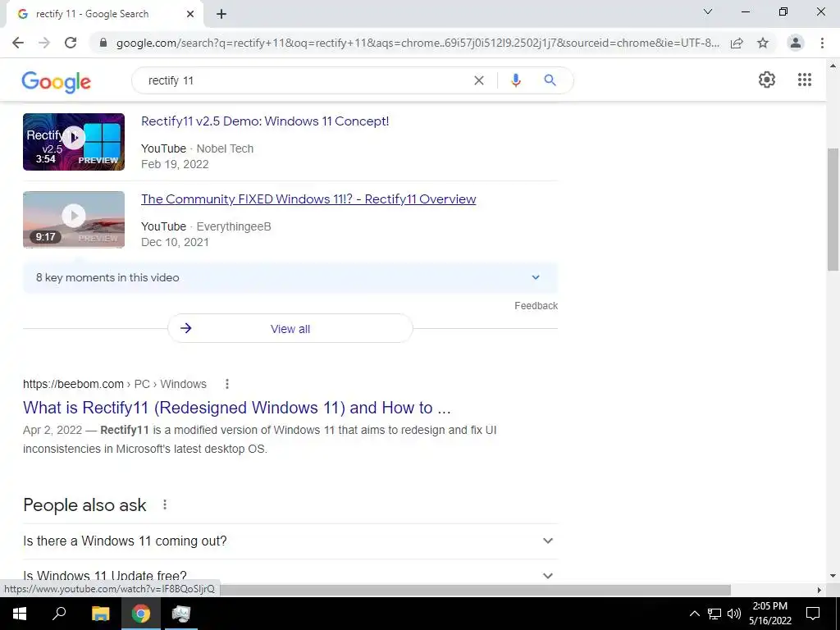This screenshot has width=840, height=630.
Task: Click the 'View all' videos button
Action: 290,328
